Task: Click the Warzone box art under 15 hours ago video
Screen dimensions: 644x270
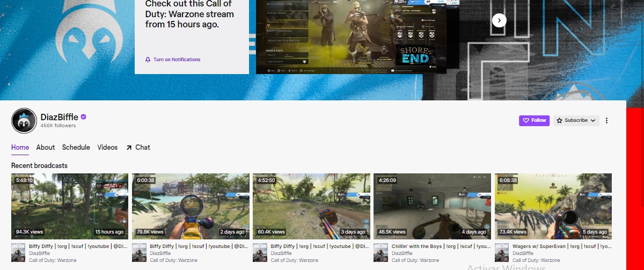Action: tap(18, 253)
